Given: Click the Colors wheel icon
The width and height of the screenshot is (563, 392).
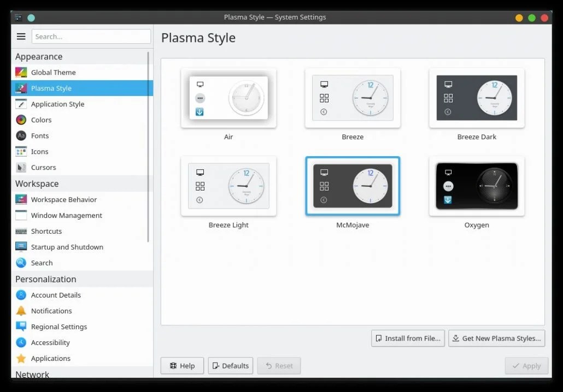Looking at the screenshot, I should point(21,120).
